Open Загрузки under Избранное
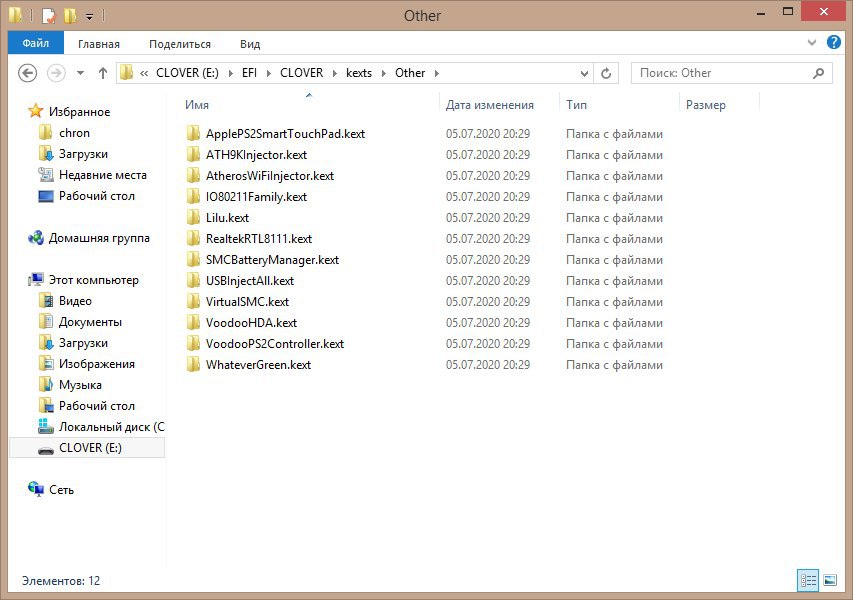The height and width of the screenshot is (600, 853). point(83,154)
